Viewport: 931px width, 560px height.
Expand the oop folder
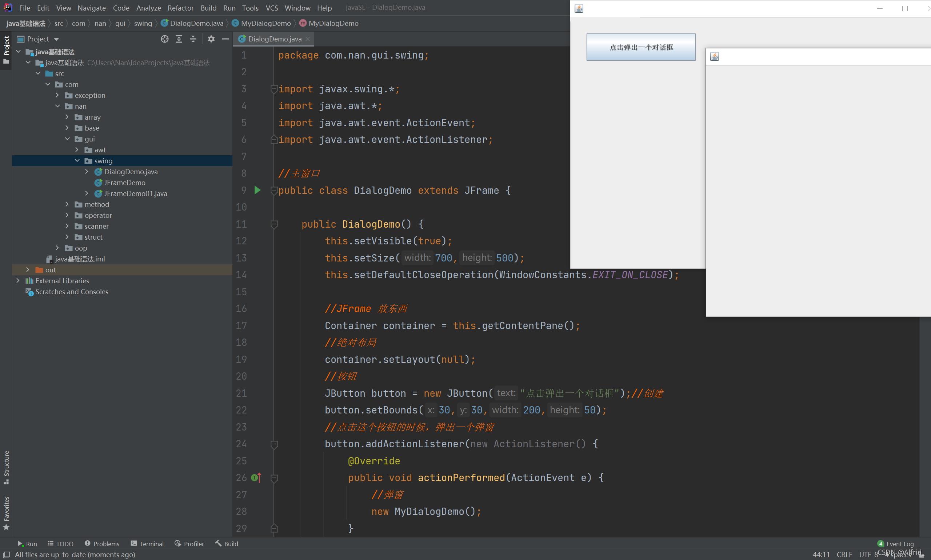[x=57, y=248]
